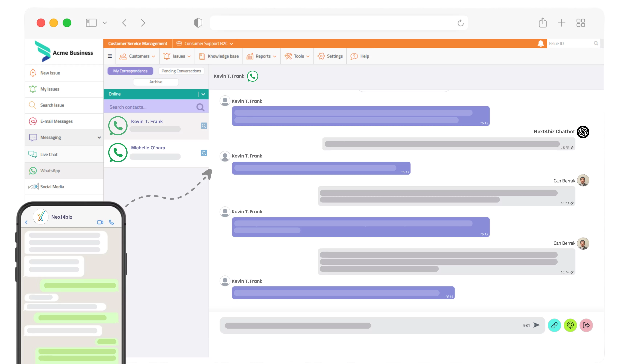Viewport: 630px width, 364px height.
Task: Click Next4biz Chatbot's 16:13 reply bubble
Action: click(x=449, y=144)
